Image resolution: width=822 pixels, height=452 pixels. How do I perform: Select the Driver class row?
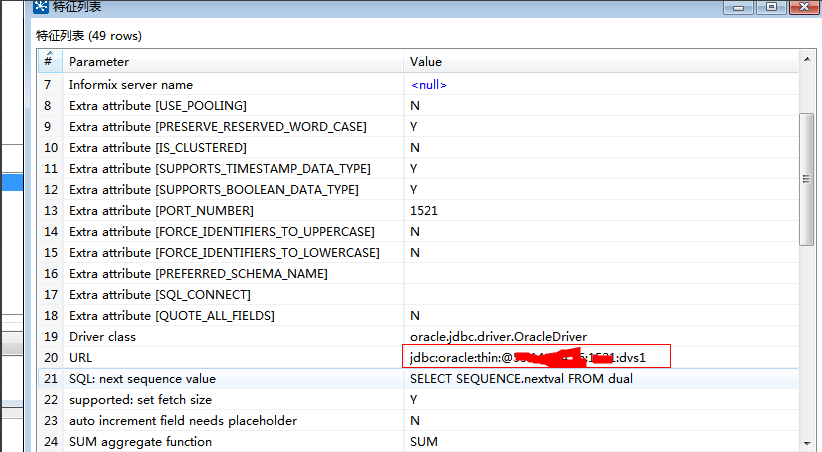pyautogui.click(x=418, y=336)
